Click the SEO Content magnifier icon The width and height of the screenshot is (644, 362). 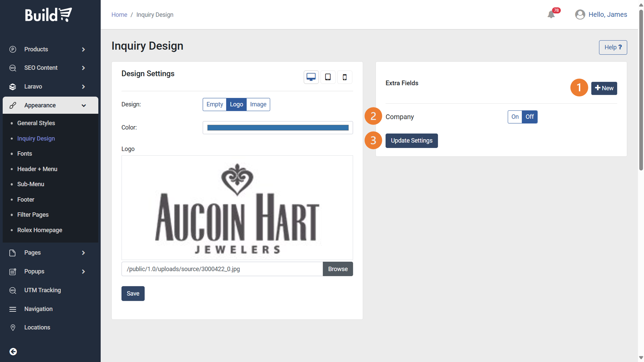[x=13, y=68]
